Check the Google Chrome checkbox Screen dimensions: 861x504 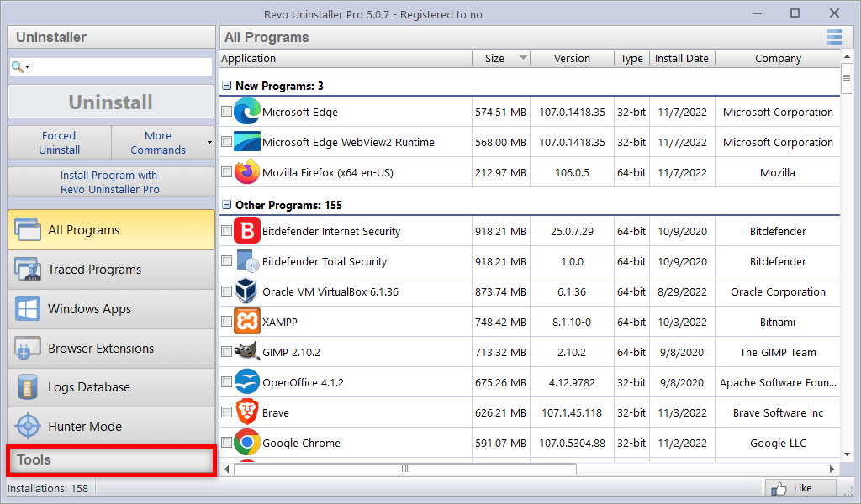click(226, 442)
